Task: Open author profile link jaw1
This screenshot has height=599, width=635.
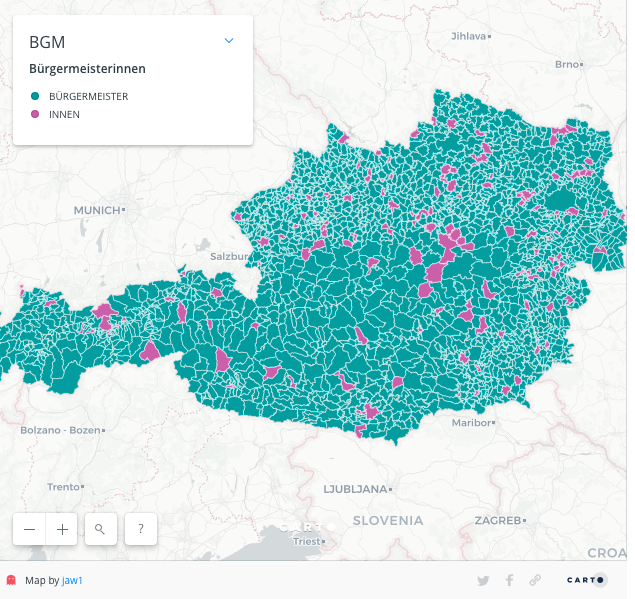Action: tap(72, 580)
